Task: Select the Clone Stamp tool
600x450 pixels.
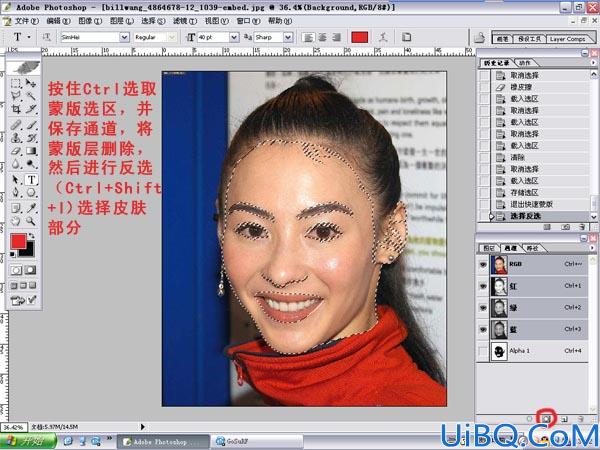Action: coord(16,138)
